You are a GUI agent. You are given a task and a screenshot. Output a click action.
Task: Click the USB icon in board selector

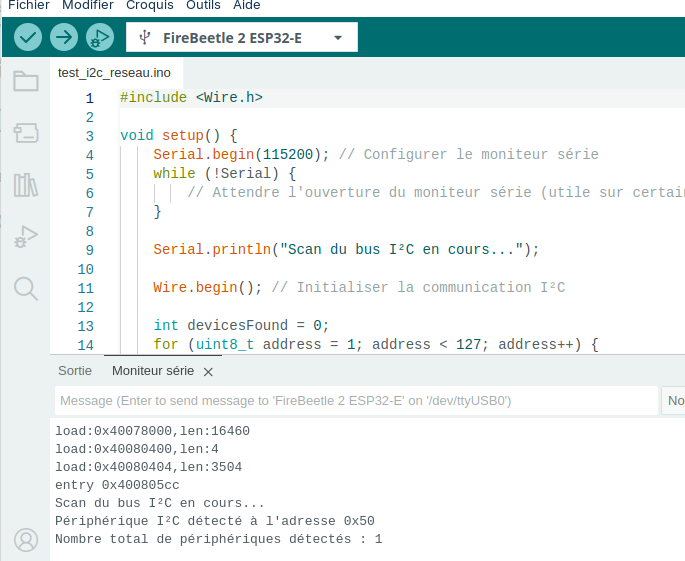click(145, 38)
